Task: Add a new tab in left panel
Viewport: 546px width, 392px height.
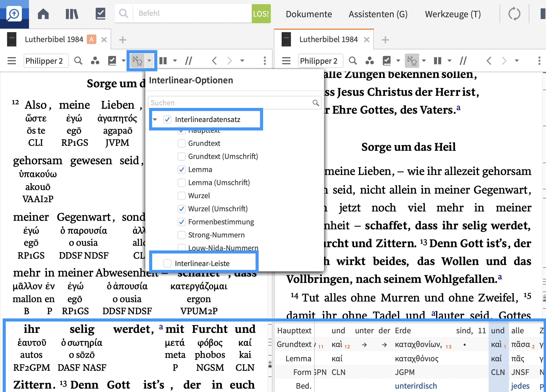Action: [123, 40]
